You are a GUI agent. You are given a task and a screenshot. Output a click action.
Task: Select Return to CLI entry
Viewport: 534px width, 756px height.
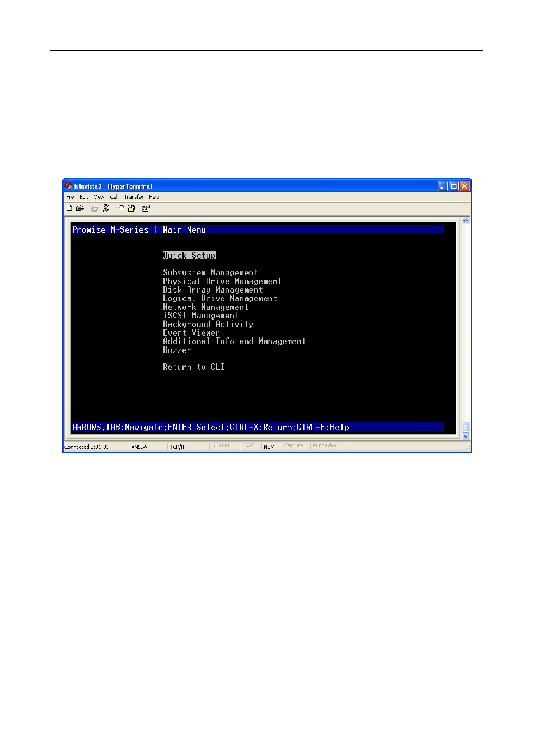pyautogui.click(x=194, y=367)
